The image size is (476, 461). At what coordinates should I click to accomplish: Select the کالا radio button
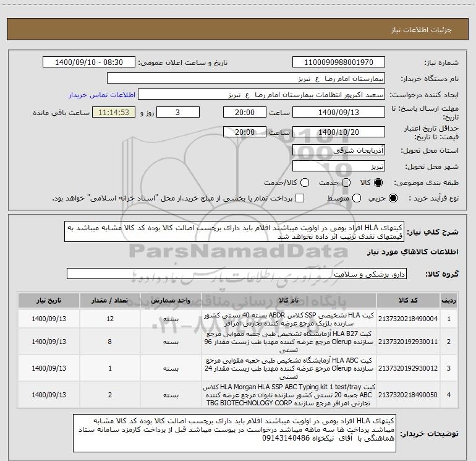[378, 183]
